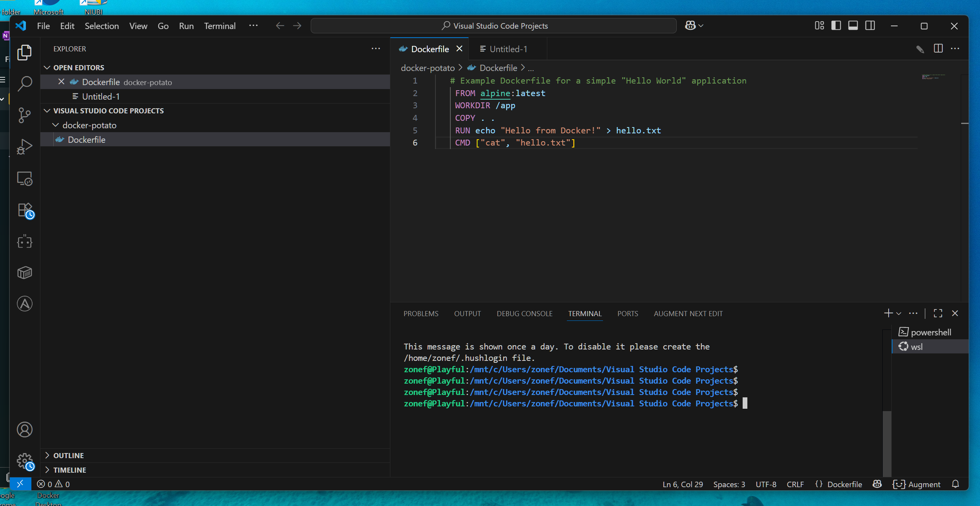Click the notifications bell in status bar

[955, 484]
